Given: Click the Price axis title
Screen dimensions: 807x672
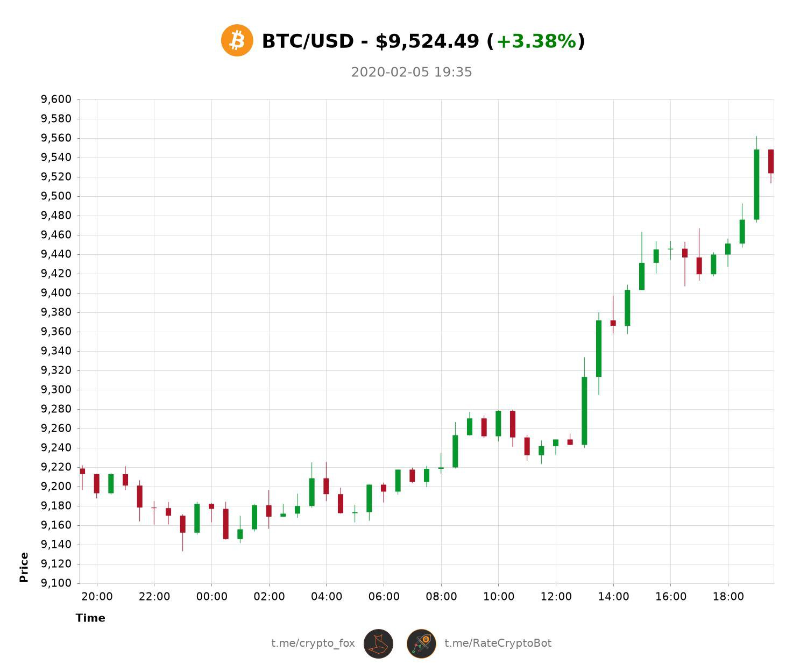Looking at the screenshot, I should (x=24, y=567).
